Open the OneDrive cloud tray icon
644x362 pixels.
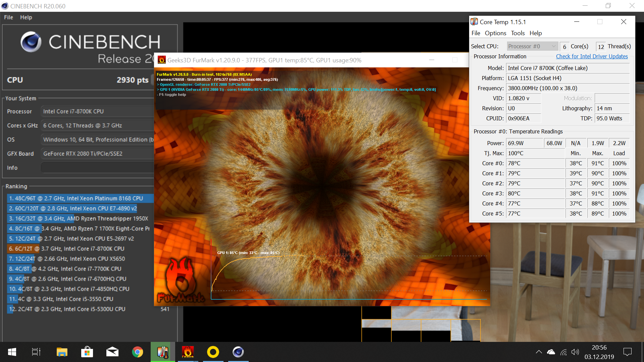(x=551, y=352)
